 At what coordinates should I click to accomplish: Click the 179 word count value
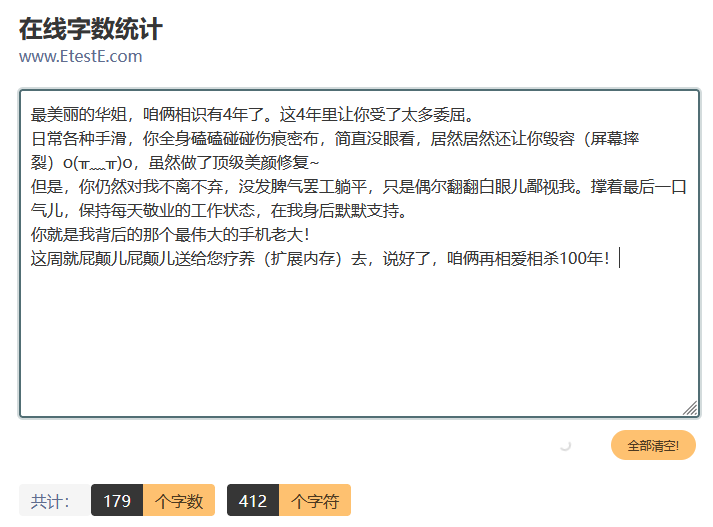click(x=117, y=500)
